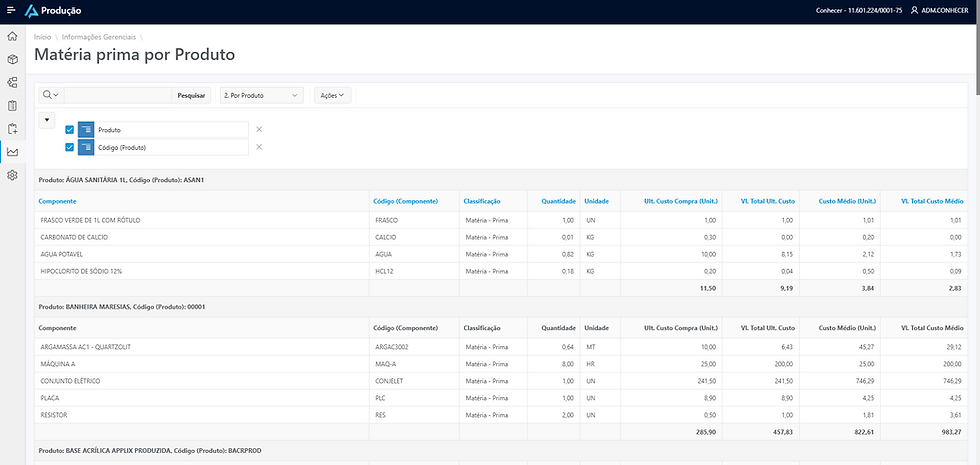Navigate to Início breadcrumb
Viewport: 980px width, 465px height.
[x=42, y=38]
